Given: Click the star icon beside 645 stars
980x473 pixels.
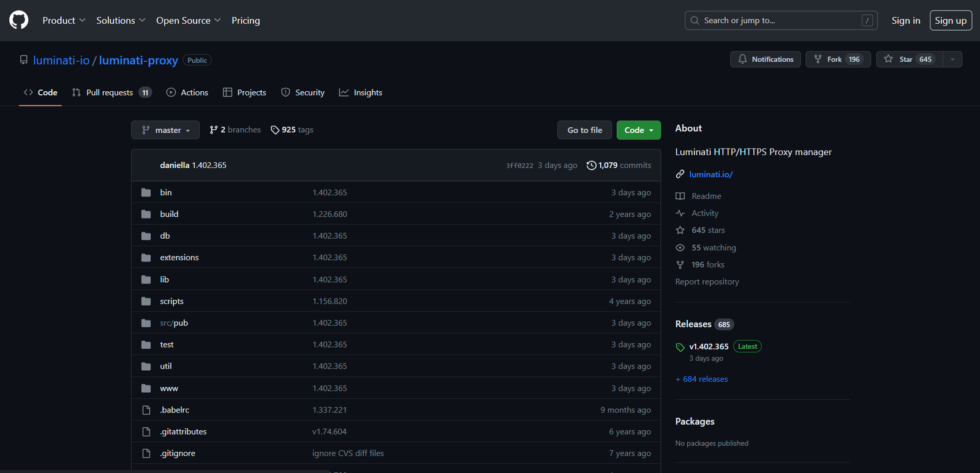Looking at the screenshot, I should (x=680, y=230).
